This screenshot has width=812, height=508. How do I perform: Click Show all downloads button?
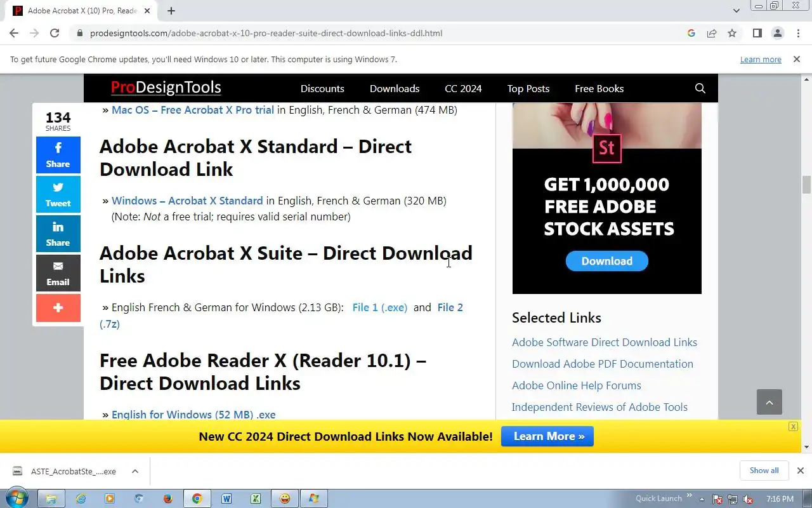click(764, 471)
